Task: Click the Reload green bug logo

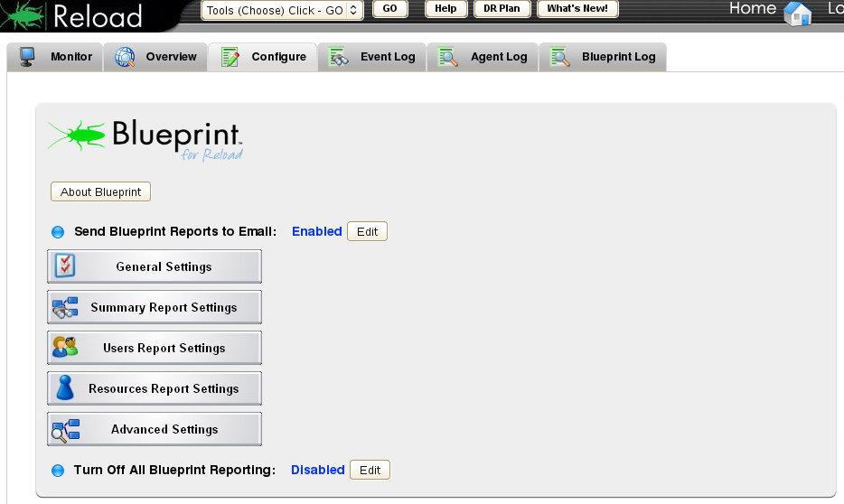Action: (23, 15)
